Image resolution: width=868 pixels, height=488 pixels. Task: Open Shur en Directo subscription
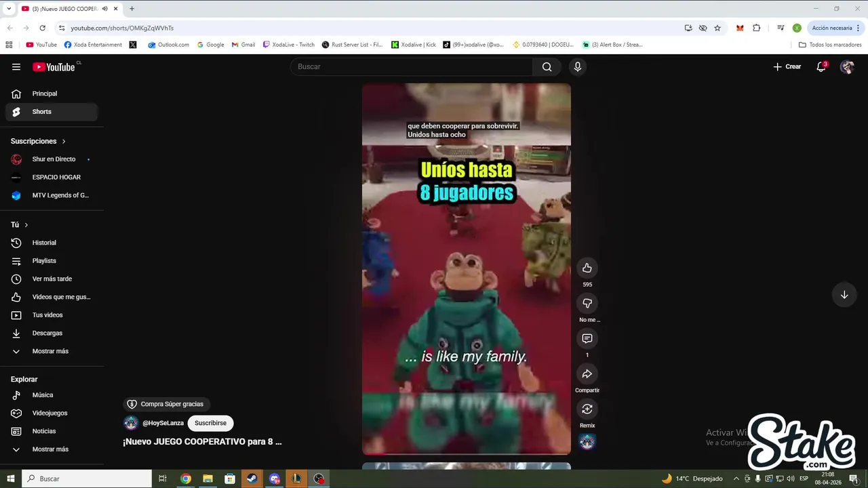[52, 159]
